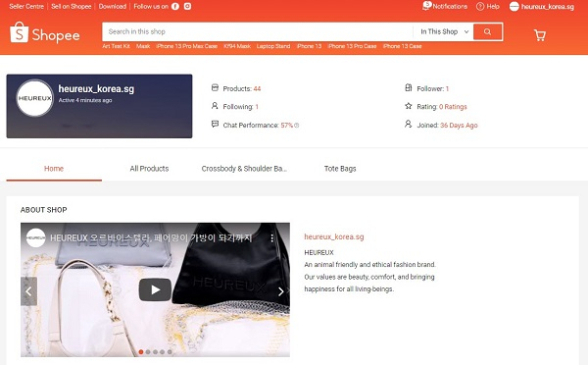588x365 pixels.
Task: Open the shopping cart
Action: tap(540, 35)
